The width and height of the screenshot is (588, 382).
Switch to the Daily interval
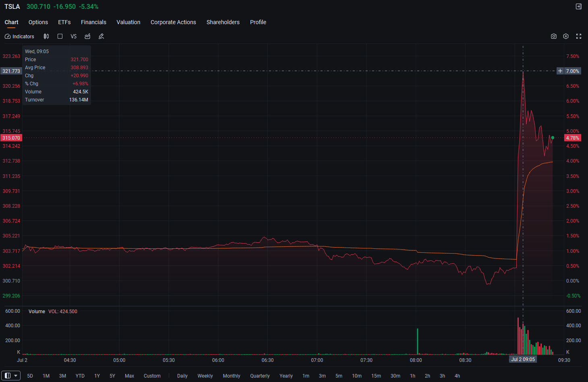pos(182,376)
